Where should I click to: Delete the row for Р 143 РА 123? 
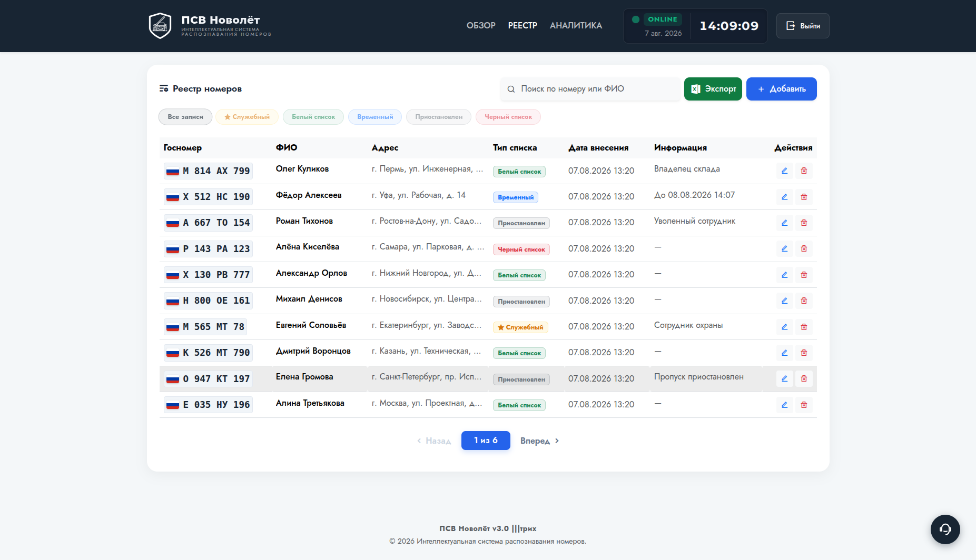coord(804,248)
